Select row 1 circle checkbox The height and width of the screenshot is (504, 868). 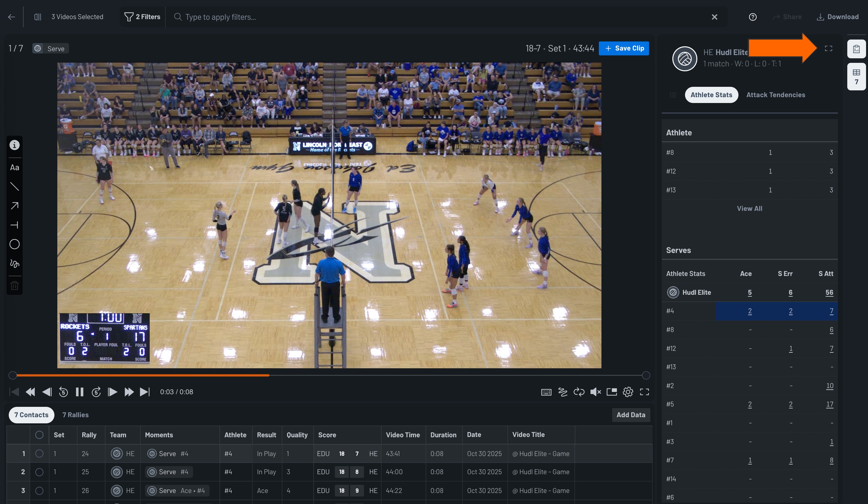39,454
